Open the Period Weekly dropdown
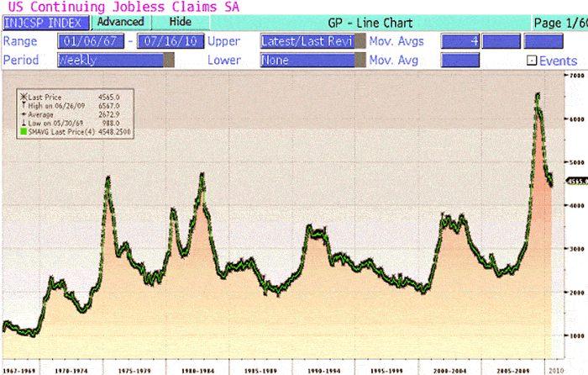 [x=115, y=60]
